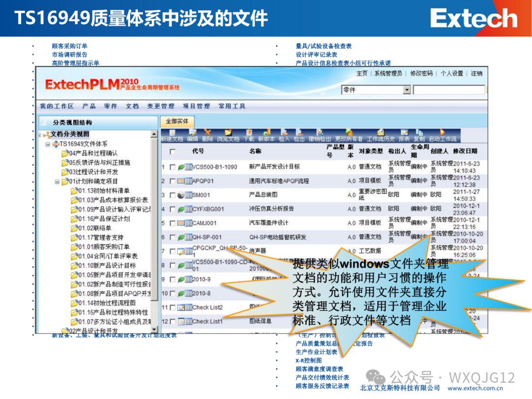This screenshot has height=399, width=532.
Task: Click the 工作流历史 (workflow history) icon
Action: point(381,133)
